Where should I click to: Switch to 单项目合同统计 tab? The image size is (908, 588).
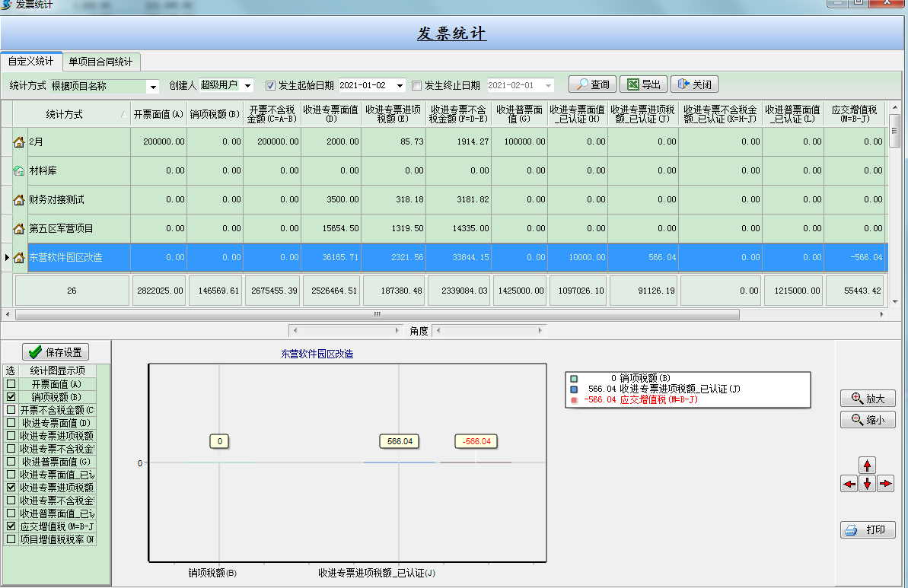tap(100, 62)
